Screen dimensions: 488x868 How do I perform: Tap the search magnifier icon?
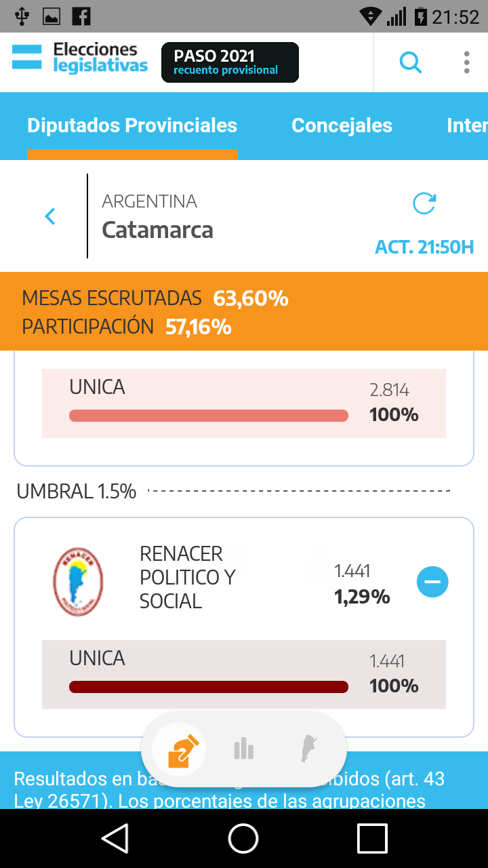410,62
